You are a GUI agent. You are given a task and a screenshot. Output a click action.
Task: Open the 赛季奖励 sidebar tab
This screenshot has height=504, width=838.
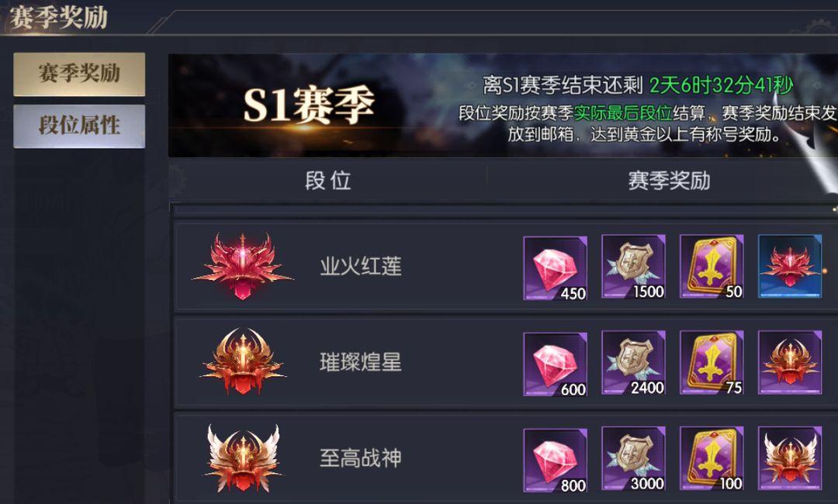tap(79, 74)
